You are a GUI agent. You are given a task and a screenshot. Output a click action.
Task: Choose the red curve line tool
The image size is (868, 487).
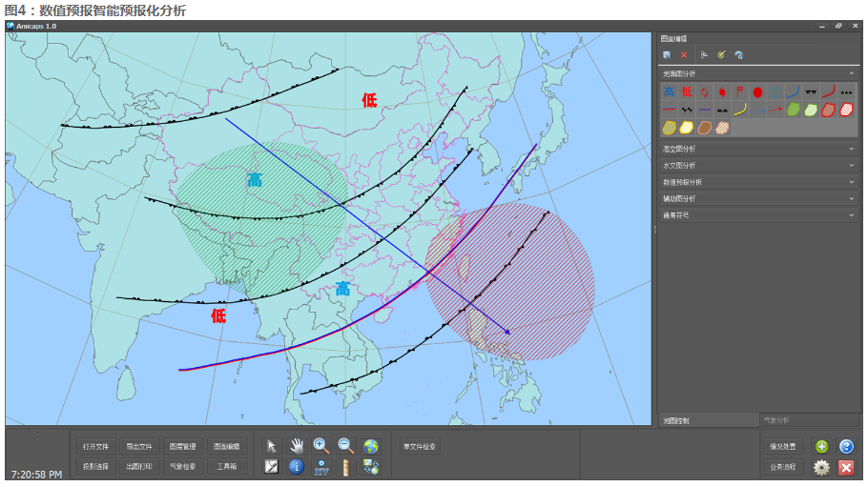tap(829, 91)
